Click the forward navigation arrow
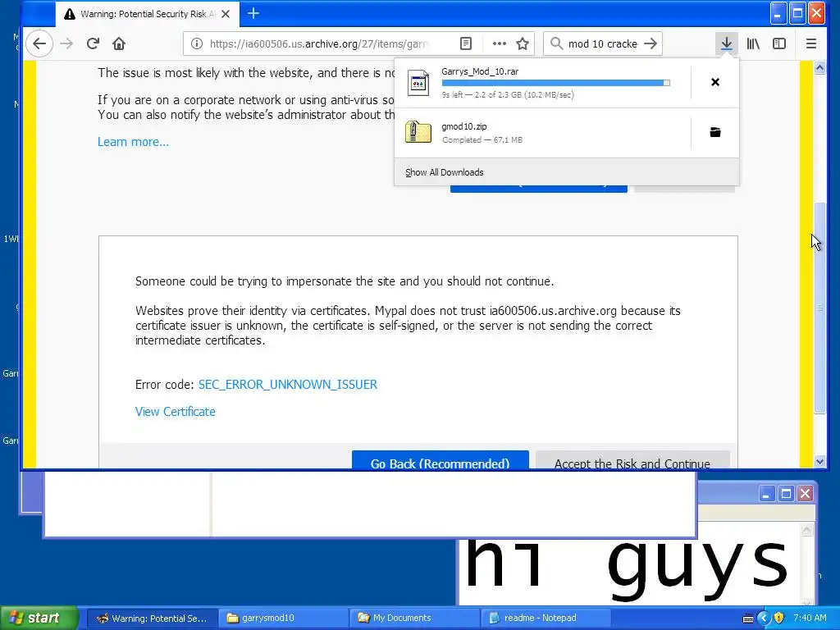Screen dimensions: 840x630 click(66, 43)
